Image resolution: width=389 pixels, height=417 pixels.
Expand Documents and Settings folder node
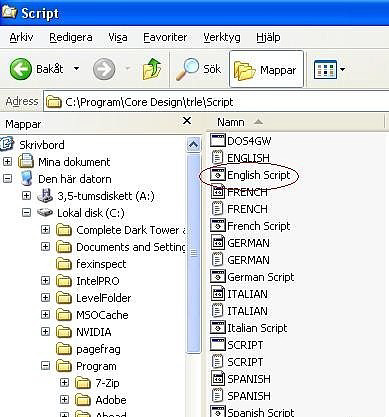[45, 247]
